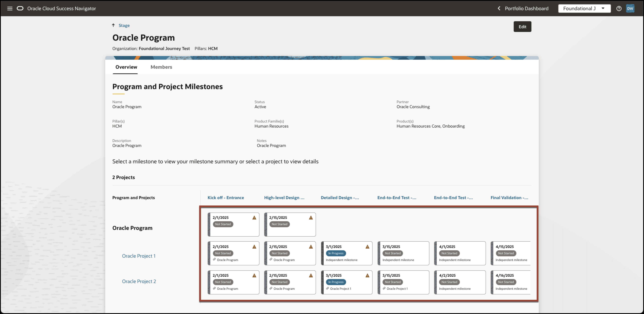The width and height of the screenshot is (644, 314).
Task: Open Oracle Program 2/1/2025 milestone card
Action: [234, 224]
